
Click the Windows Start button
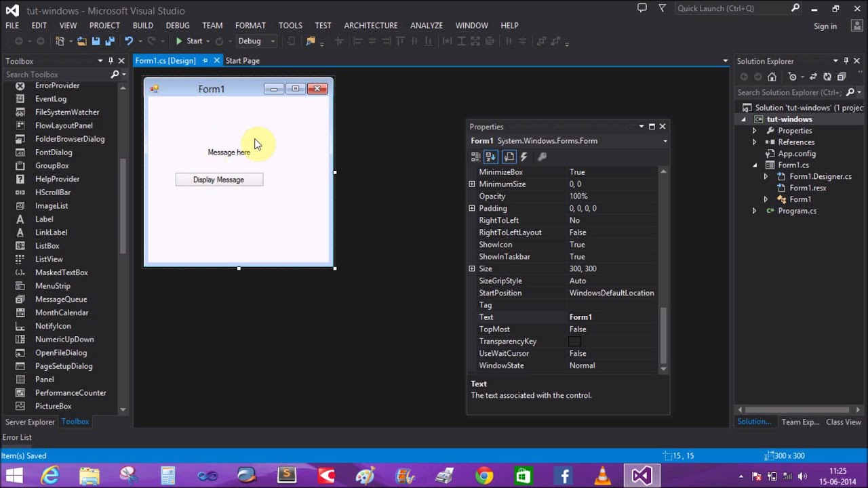(14, 476)
